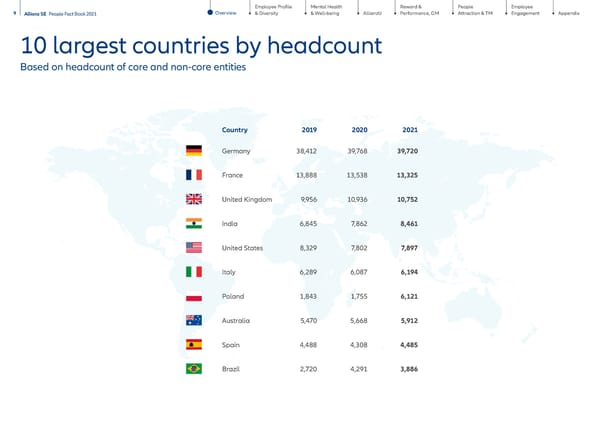Select the Australia country name
Viewport: 600px width, 424px height.
[x=236, y=321]
